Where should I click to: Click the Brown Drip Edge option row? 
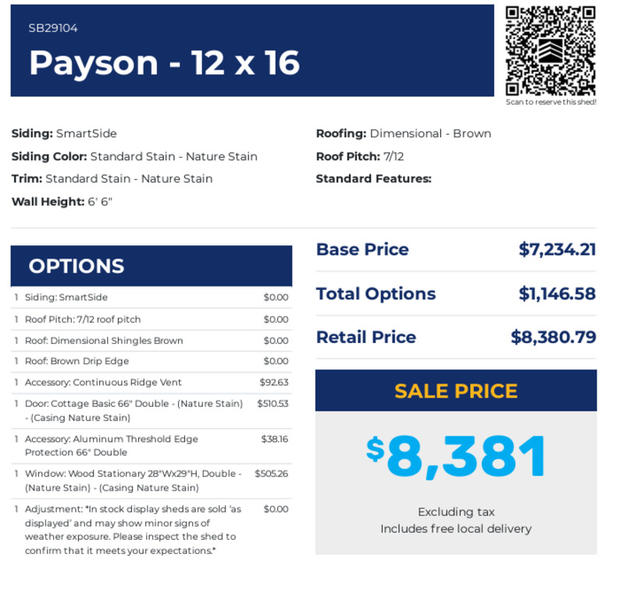[151, 361]
